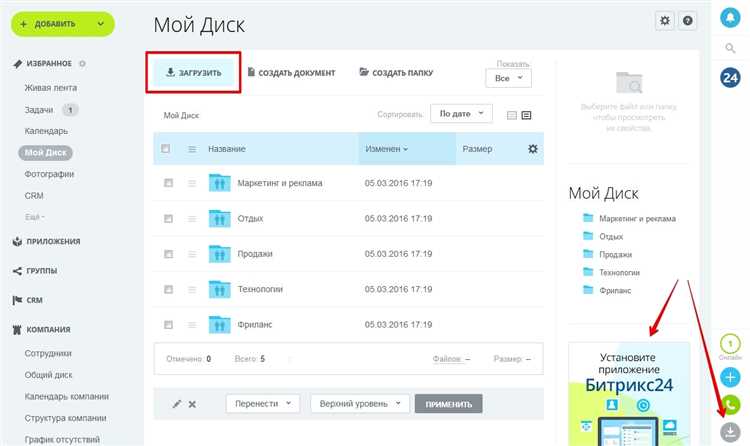This screenshot has width=750, height=446.
Task: Open Календарь in the left menu
Action: (x=46, y=131)
